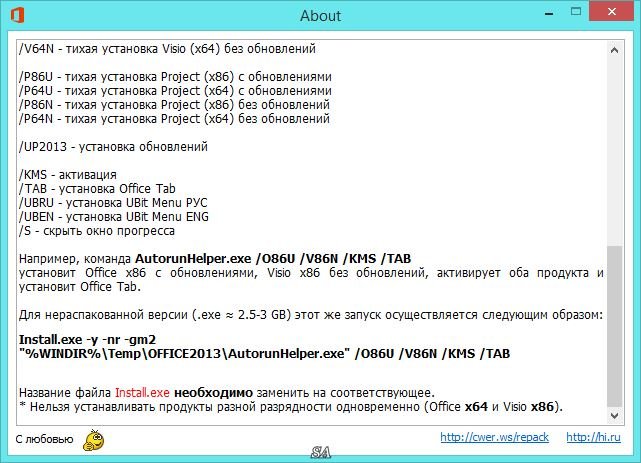The height and width of the screenshot is (463, 641).
Task: Click the red Install.exe text
Action: coord(142,393)
